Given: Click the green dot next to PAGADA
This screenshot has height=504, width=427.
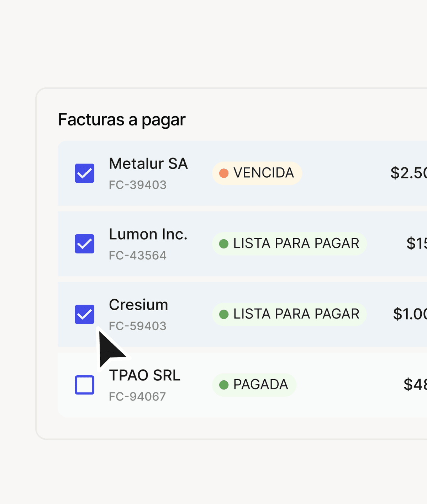Looking at the screenshot, I should [223, 385].
